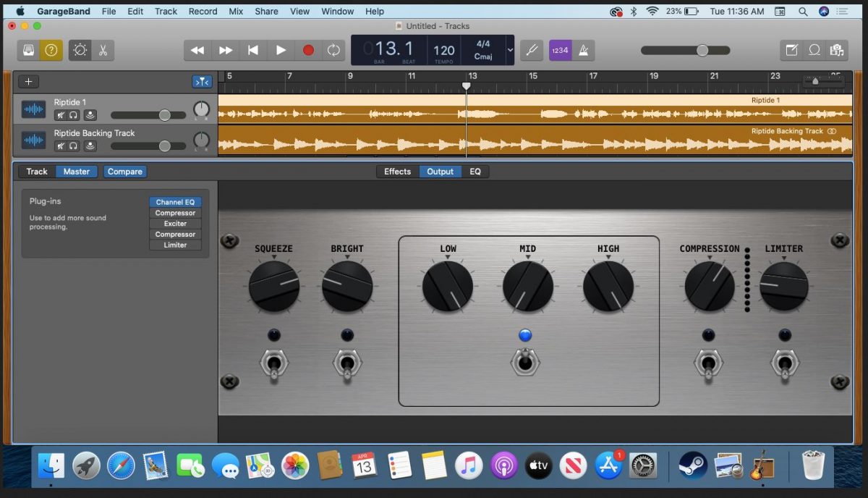Add a new track with the plus button
The height and width of the screenshot is (498, 868).
point(28,81)
